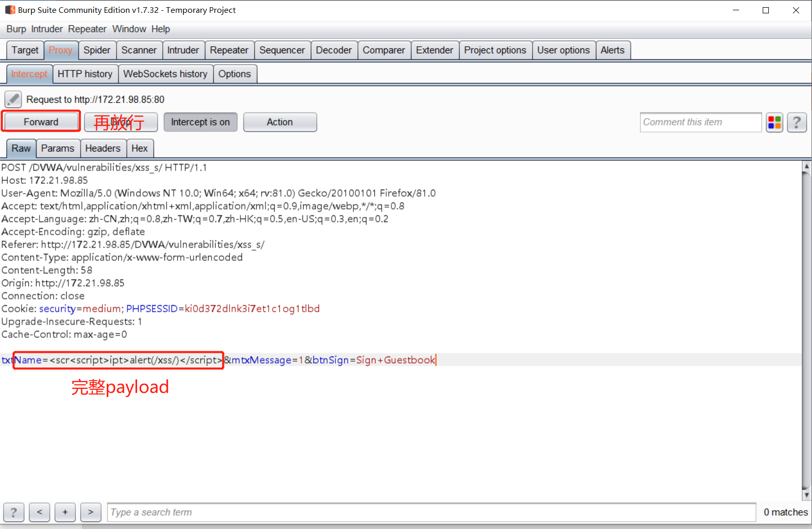Switch to the Comparer tab
The width and height of the screenshot is (812, 529).
click(384, 50)
